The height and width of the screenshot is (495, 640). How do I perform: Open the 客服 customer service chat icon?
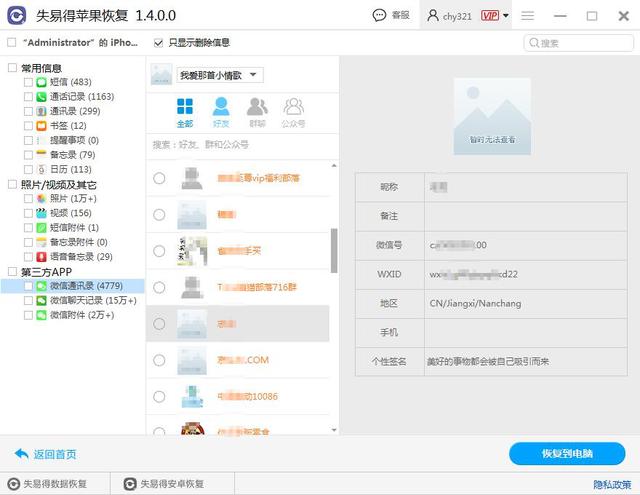379,16
